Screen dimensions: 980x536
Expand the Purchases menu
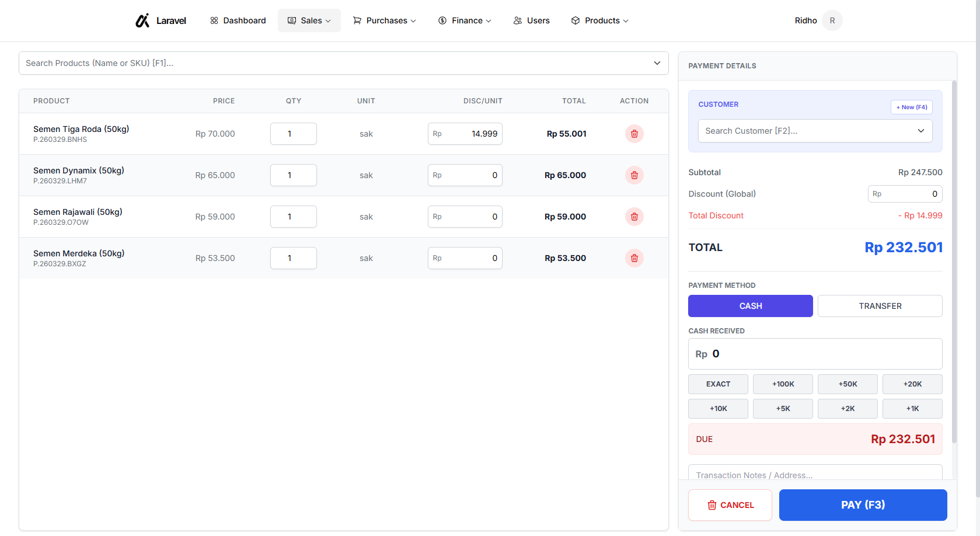(385, 20)
